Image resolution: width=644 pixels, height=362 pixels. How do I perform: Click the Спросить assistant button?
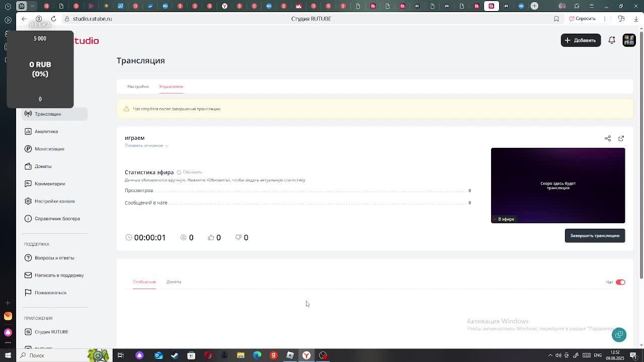pyautogui.click(x=583, y=19)
